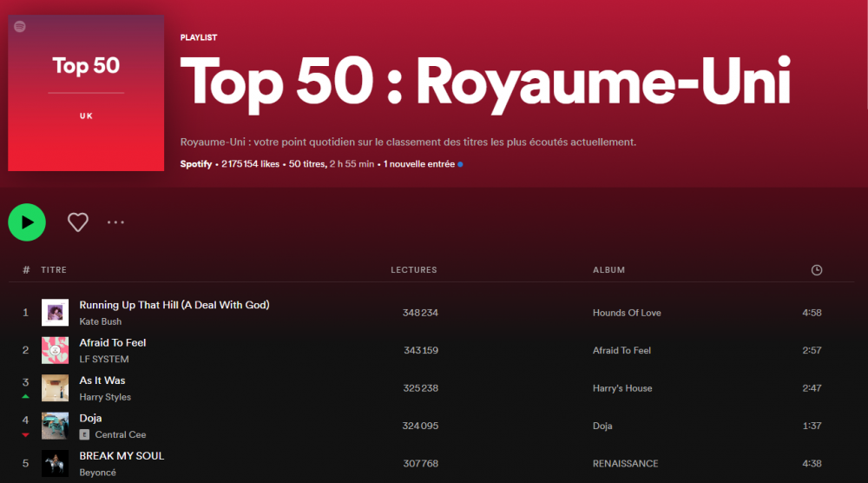
Task: Select As It Was track title
Action: pyautogui.click(x=102, y=380)
